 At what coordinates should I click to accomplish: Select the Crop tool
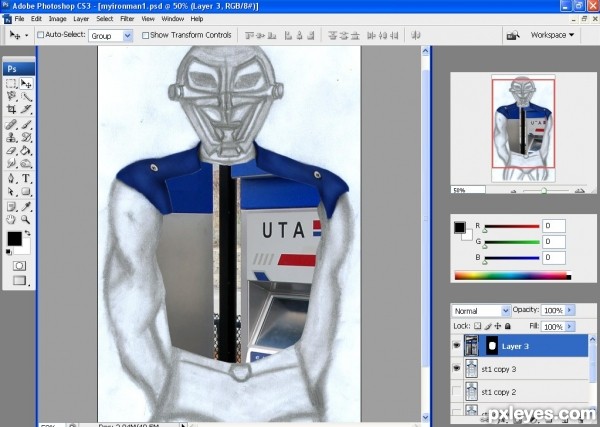(11, 109)
